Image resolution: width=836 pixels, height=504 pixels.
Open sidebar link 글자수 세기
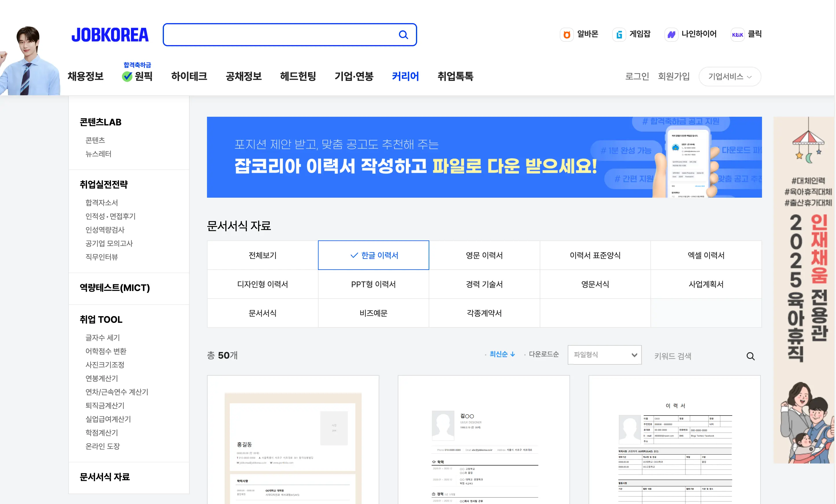(102, 338)
